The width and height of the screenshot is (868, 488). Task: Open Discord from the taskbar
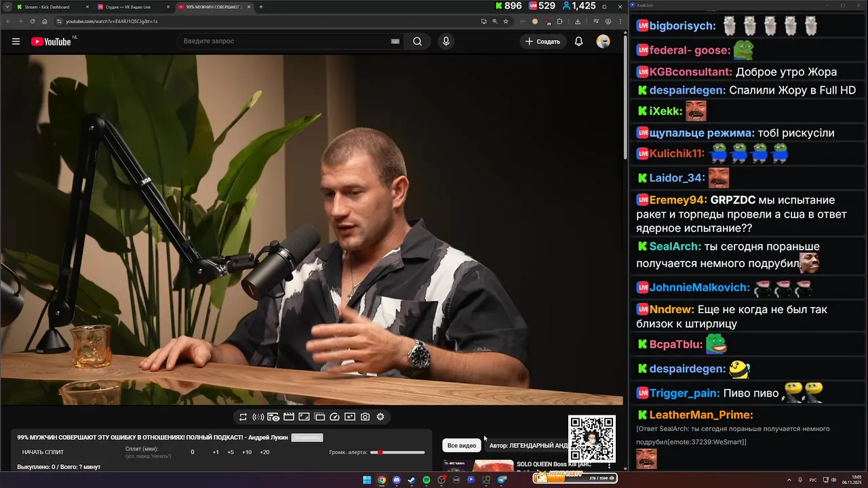click(x=397, y=480)
